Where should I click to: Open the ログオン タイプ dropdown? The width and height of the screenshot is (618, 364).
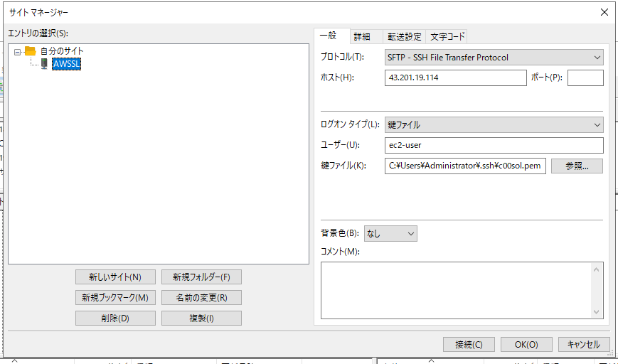[x=494, y=124]
